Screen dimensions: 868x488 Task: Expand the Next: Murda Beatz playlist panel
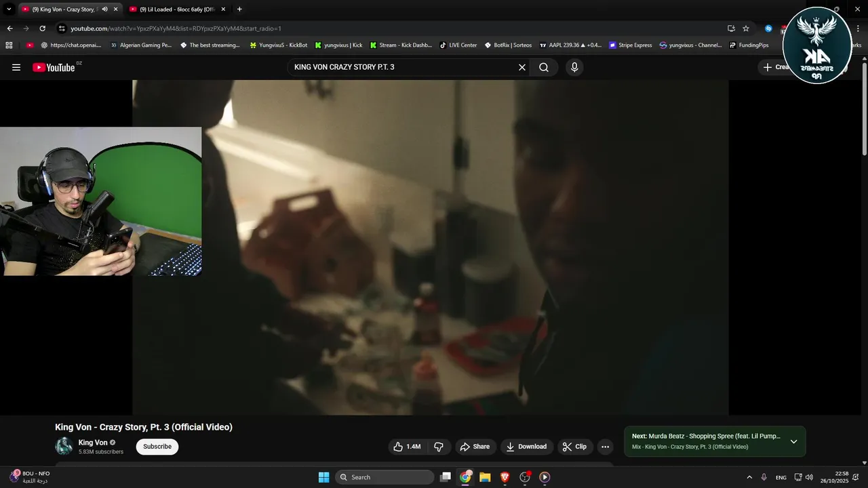[x=793, y=441]
